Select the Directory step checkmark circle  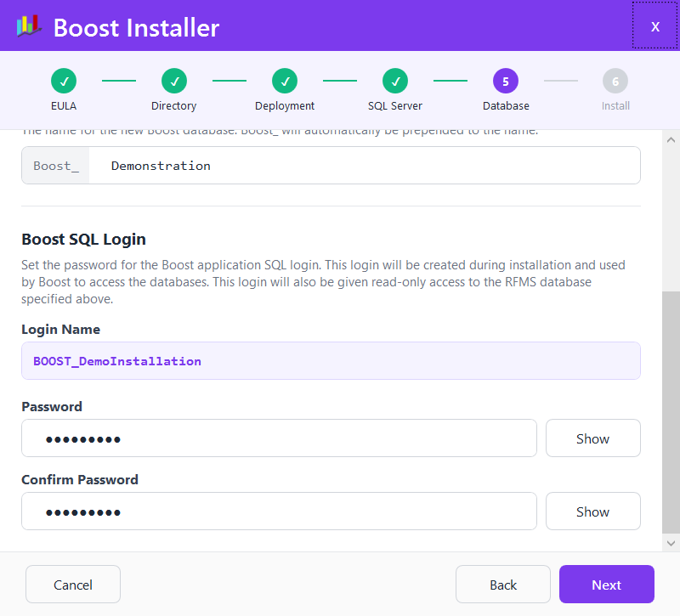174,81
